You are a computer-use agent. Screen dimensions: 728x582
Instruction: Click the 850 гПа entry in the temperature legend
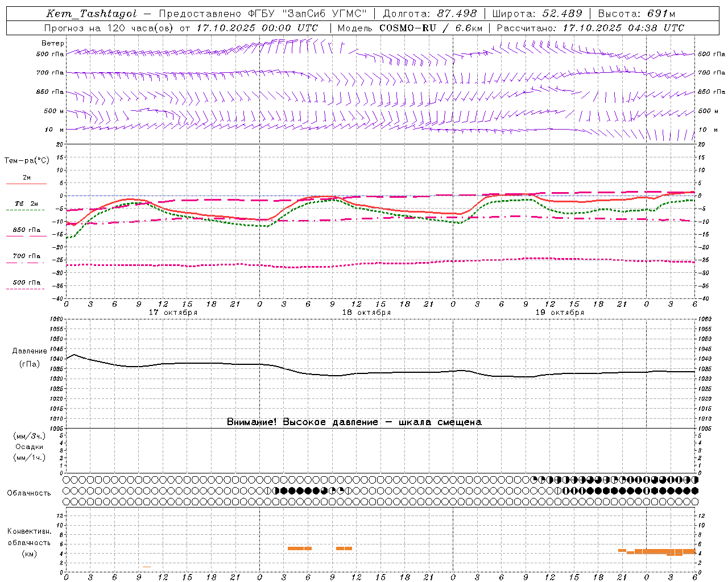click(26, 230)
